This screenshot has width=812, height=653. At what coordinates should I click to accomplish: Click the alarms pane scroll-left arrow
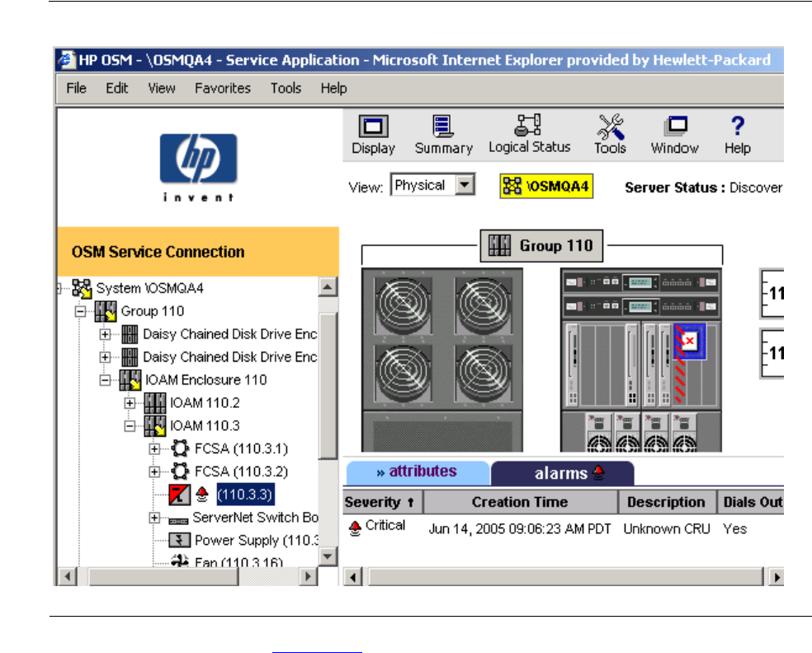(353, 577)
